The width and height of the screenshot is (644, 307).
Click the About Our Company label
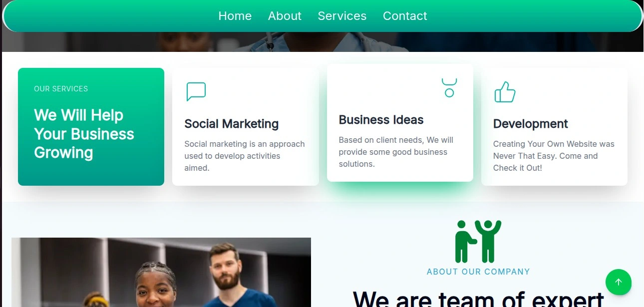(478, 272)
